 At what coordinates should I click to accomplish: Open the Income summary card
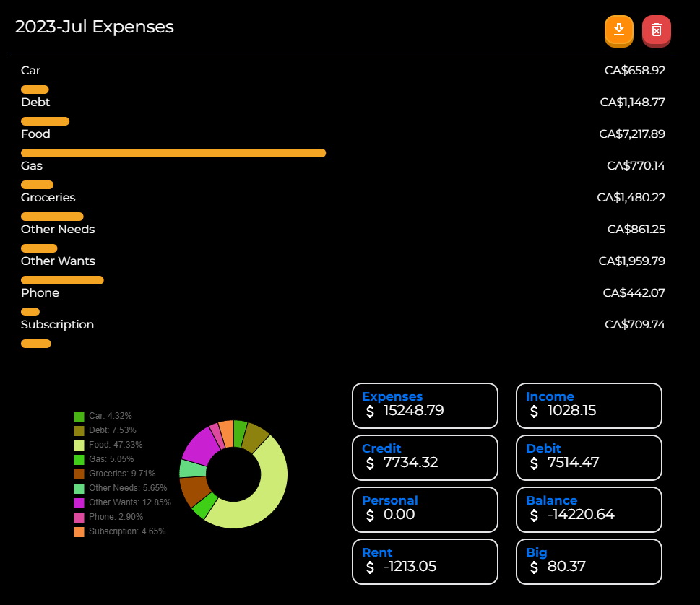point(588,406)
